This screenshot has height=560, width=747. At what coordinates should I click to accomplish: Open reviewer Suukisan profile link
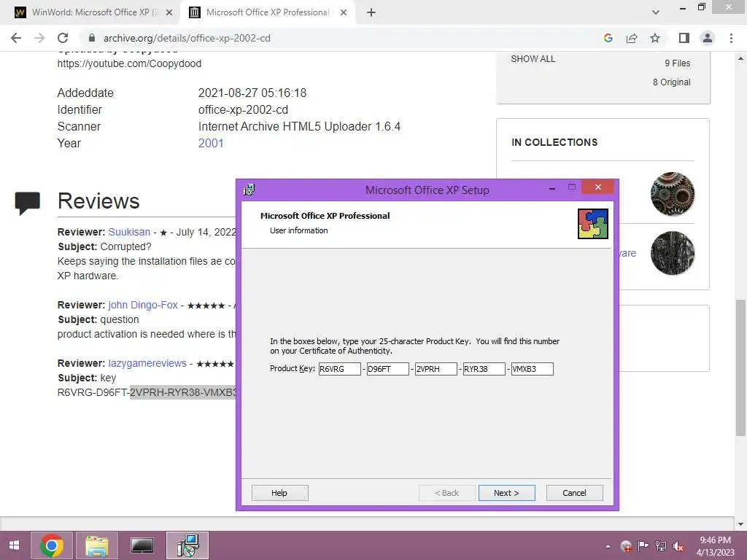coord(129,232)
